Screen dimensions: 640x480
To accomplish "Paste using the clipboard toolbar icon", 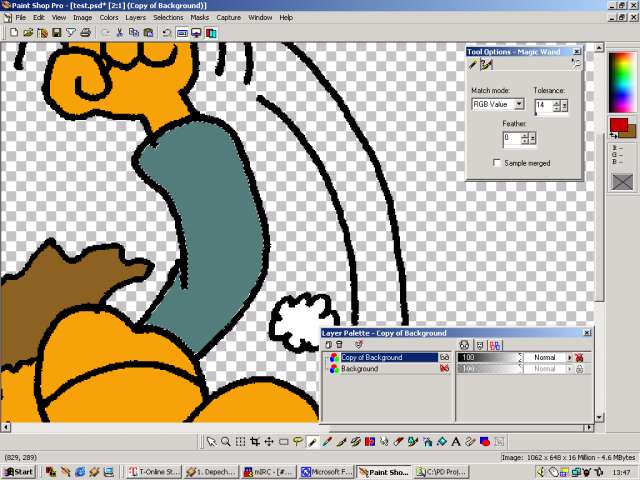I will 149,33.
